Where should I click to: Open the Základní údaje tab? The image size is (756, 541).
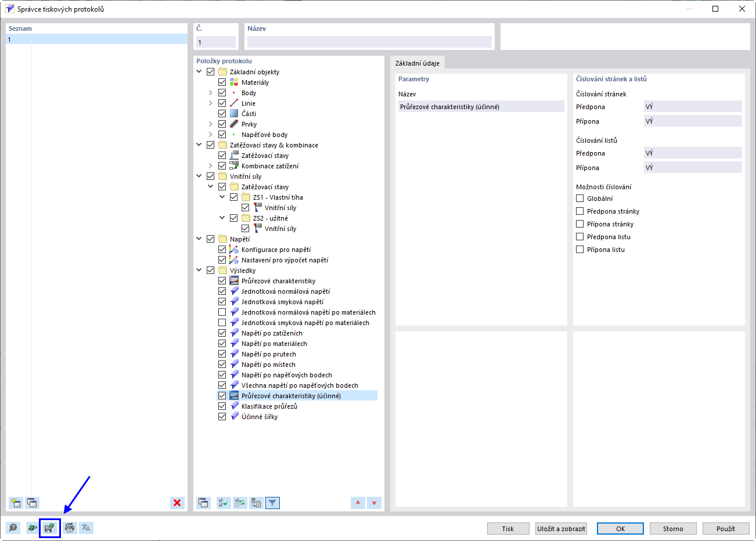pos(417,63)
